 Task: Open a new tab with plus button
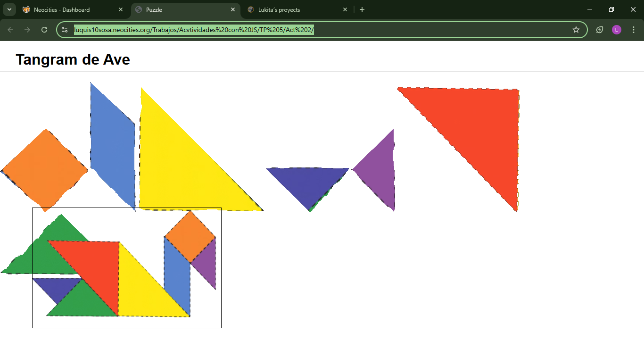[362, 9]
